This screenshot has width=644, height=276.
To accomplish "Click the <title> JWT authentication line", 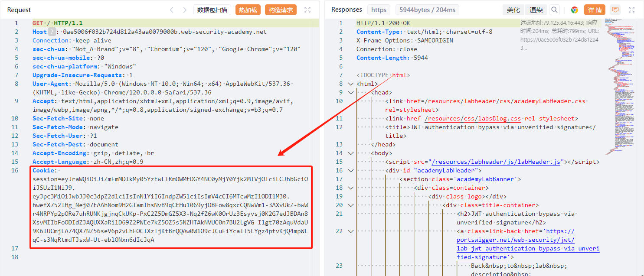I will [x=490, y=131].
